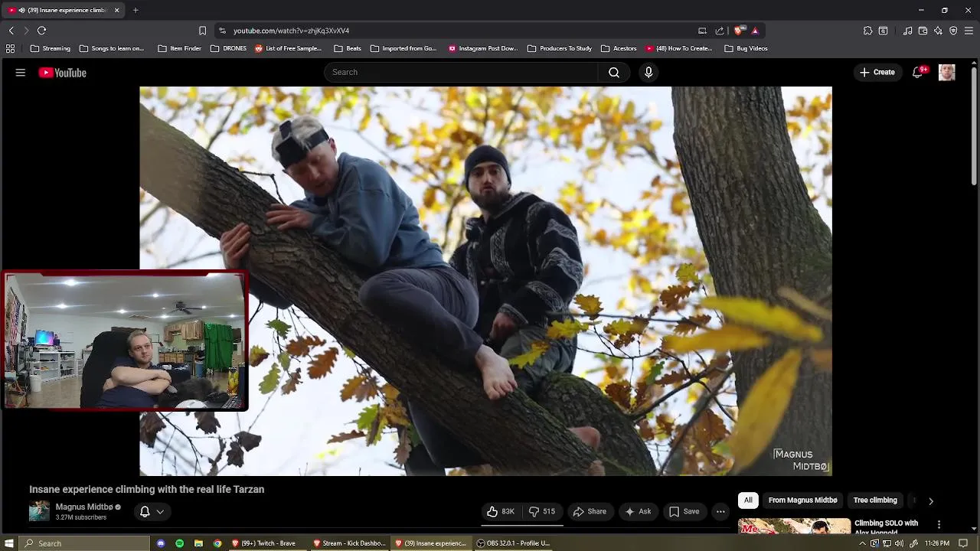Screen dimensions: 980x551
Task: Click the Create button
Action: [877, 72]
